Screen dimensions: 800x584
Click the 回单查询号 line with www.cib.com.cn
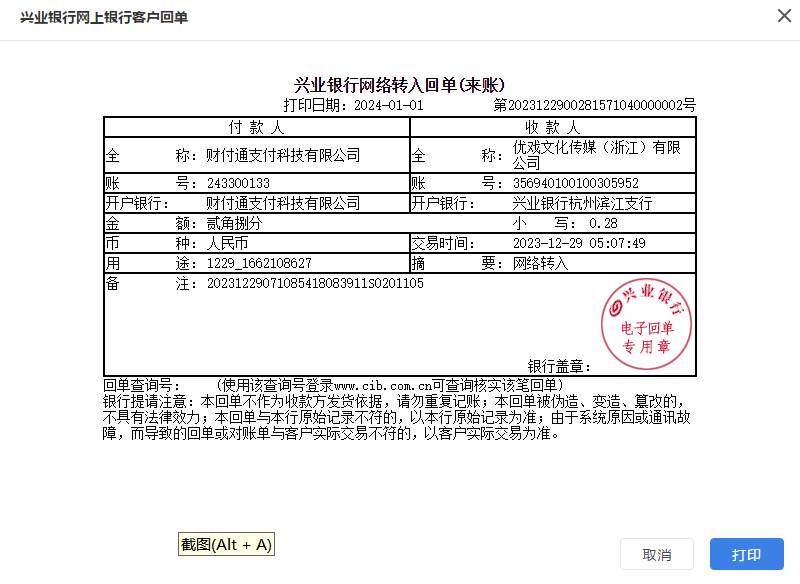333,385
